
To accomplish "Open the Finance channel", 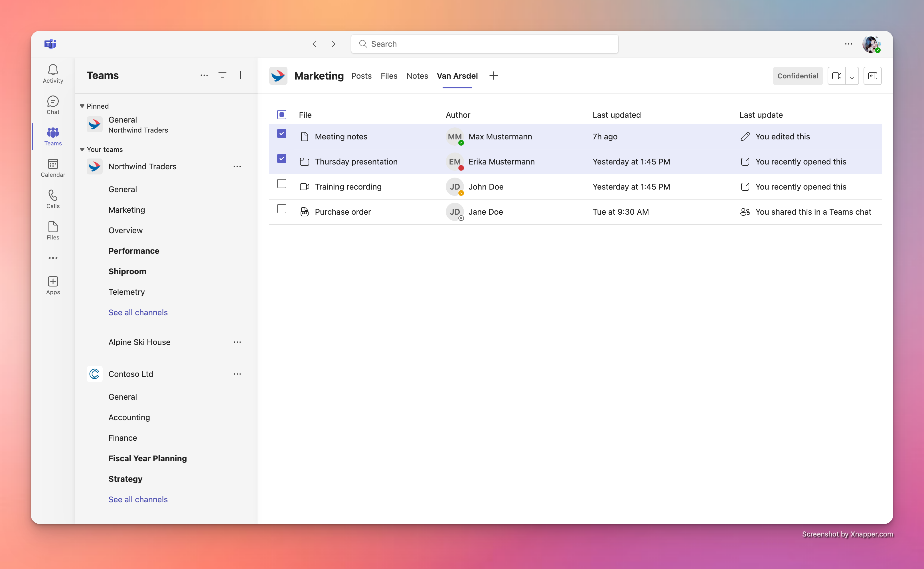I will 123,438.
